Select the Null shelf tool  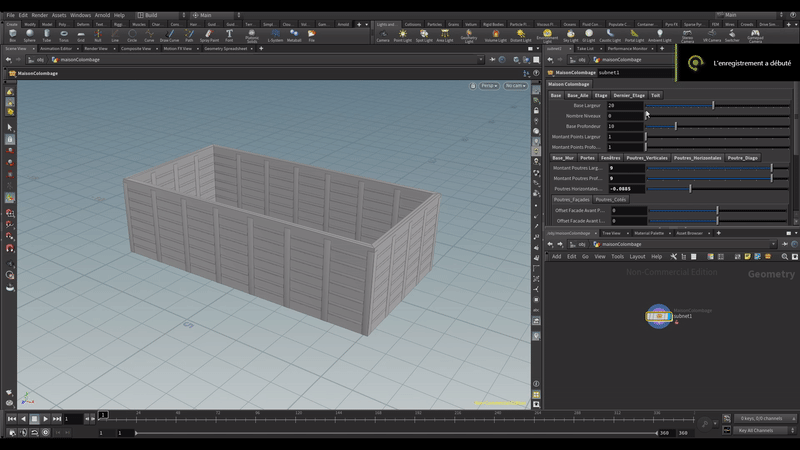98,35
